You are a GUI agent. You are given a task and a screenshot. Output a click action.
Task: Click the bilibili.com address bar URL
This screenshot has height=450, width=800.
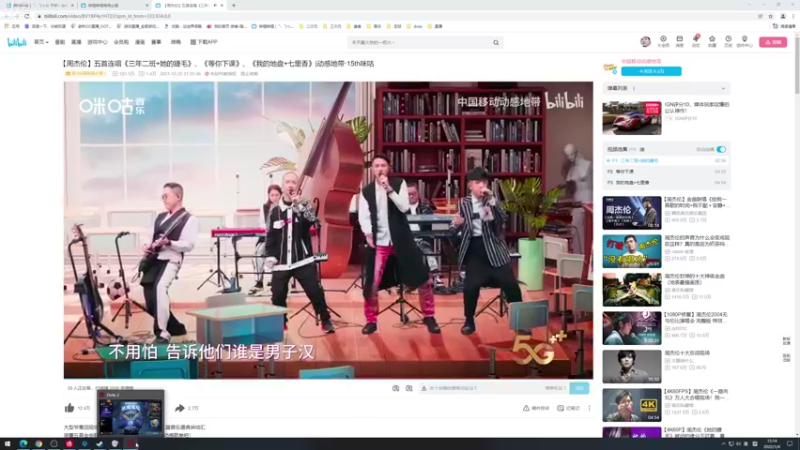click(x=108, y=16)
